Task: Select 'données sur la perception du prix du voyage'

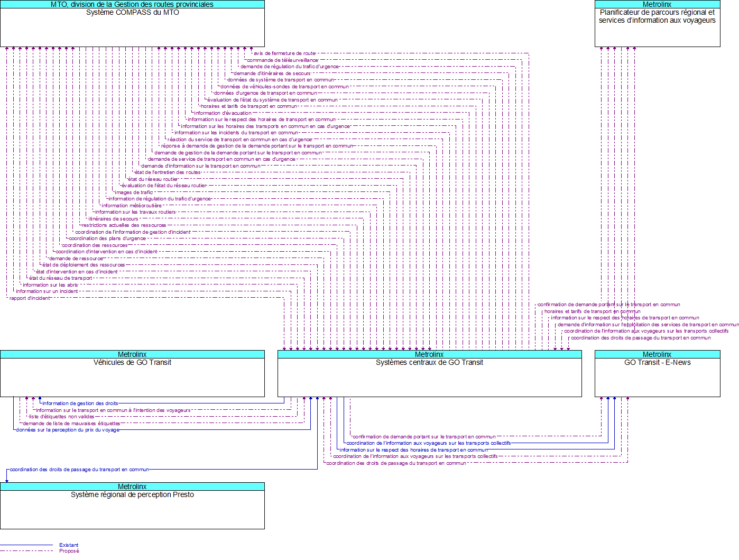Action: point(68,430)
